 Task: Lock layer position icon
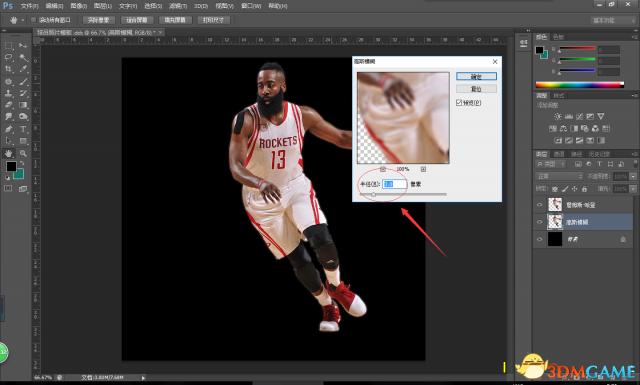pyautogui.click(x=574, y=189)
